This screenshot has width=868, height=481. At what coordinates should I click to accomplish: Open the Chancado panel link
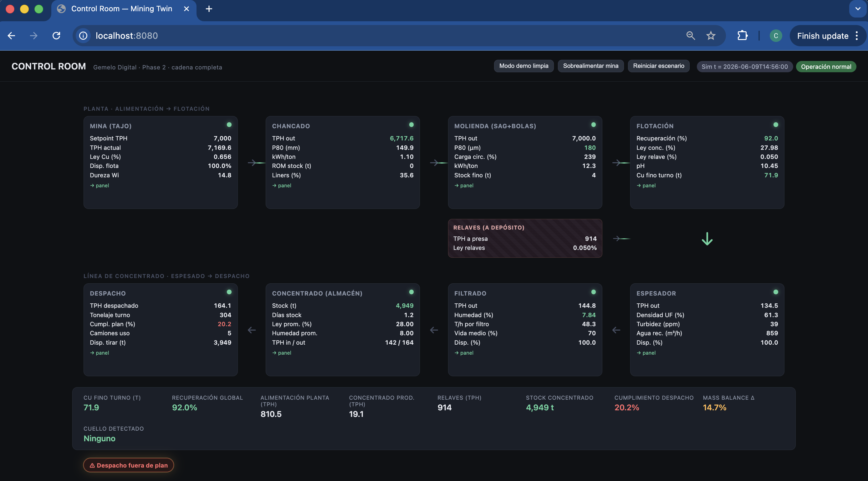click(282, 185)
